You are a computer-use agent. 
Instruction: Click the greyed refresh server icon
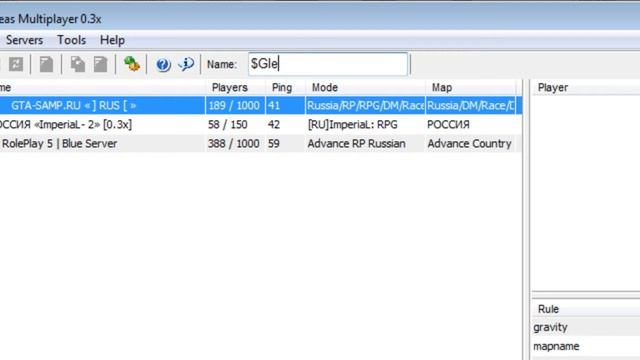[16, 64]
